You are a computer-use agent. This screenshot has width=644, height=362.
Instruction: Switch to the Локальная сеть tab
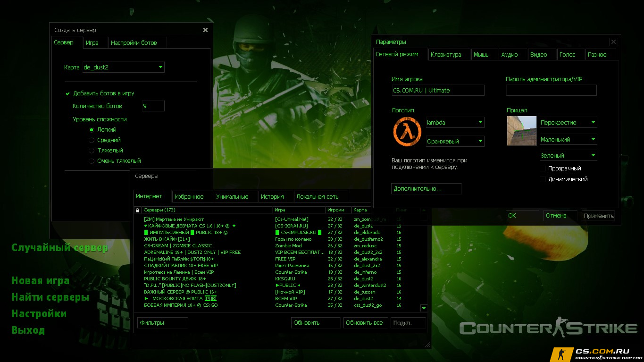pos(321,196)
